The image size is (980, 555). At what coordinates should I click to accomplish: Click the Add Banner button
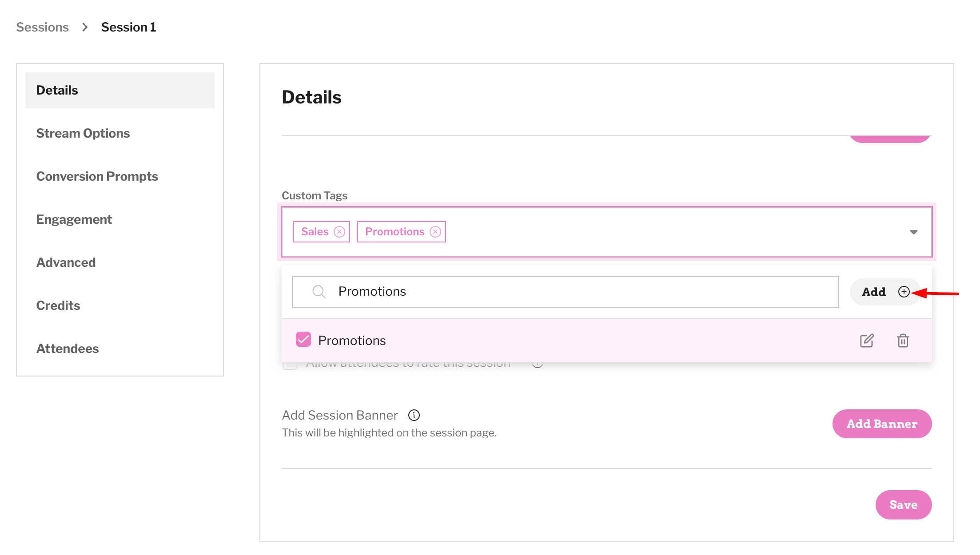click(x=882, y=424)
